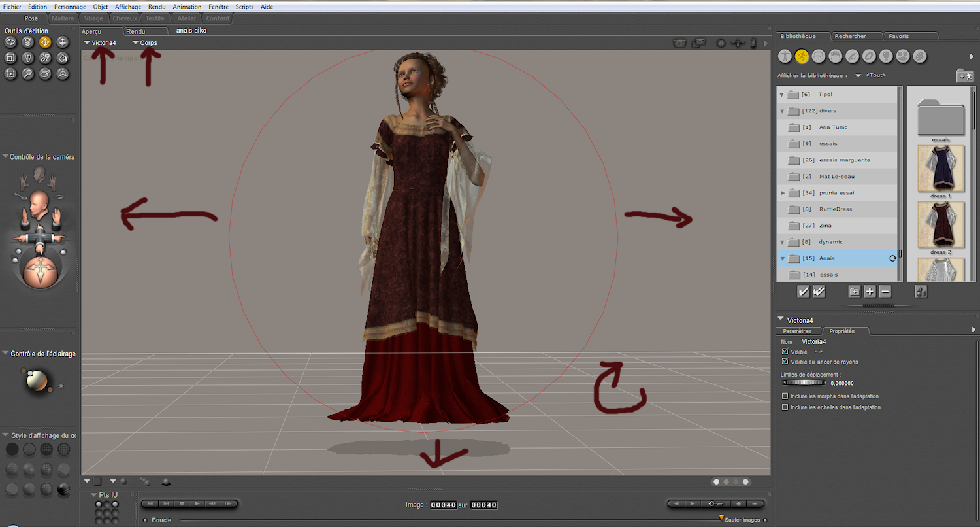Open the Lights library category
The height and width of the screenshot is (527, 980).
click(x=886, y=56)
